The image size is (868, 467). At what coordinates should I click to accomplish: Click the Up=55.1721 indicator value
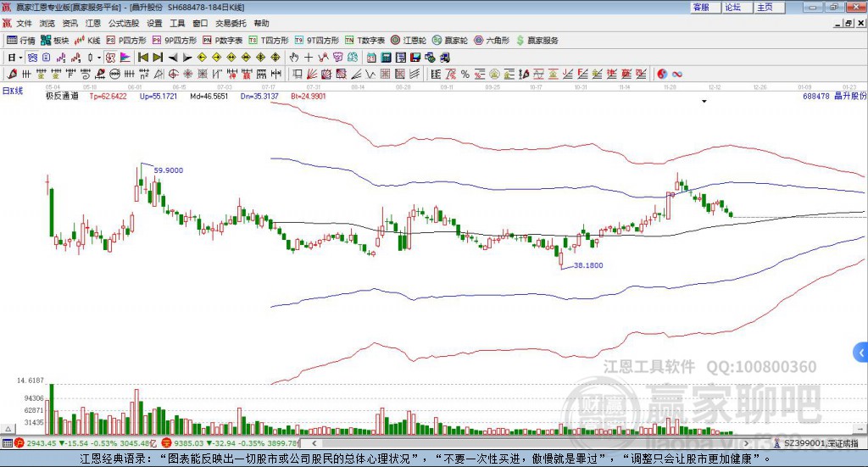pos(159,97)
